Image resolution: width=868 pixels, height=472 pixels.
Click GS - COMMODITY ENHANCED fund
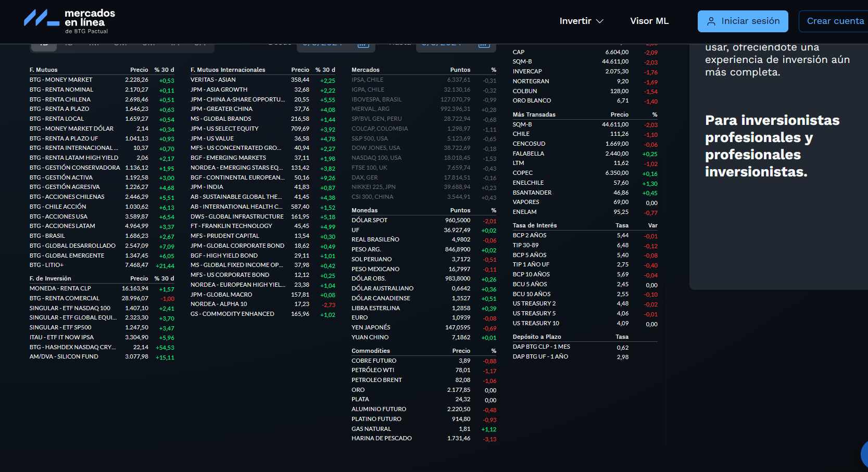[x=263, y=314]
